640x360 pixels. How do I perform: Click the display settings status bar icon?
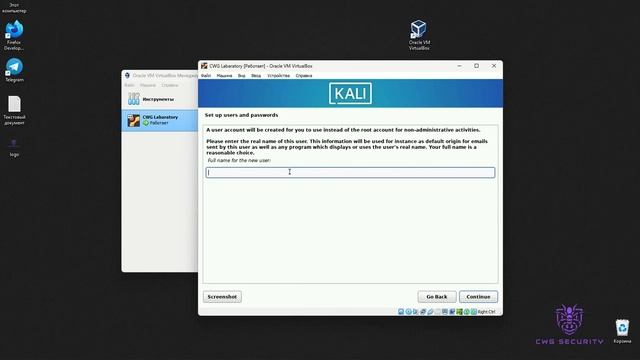pos(445,311)
